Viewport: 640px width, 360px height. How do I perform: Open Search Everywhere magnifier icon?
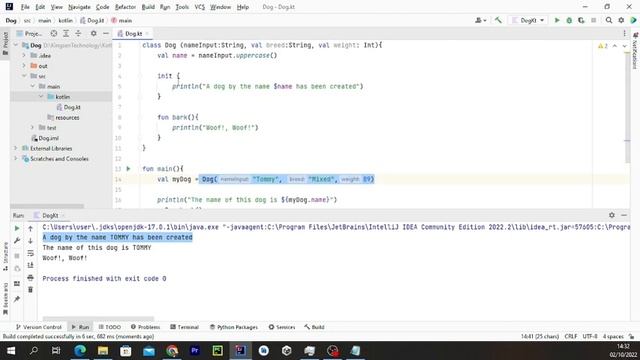[x=609, y=20]
